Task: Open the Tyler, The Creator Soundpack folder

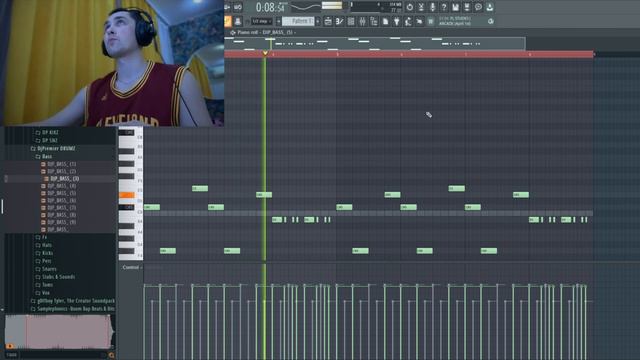Action: coord(73,301)
